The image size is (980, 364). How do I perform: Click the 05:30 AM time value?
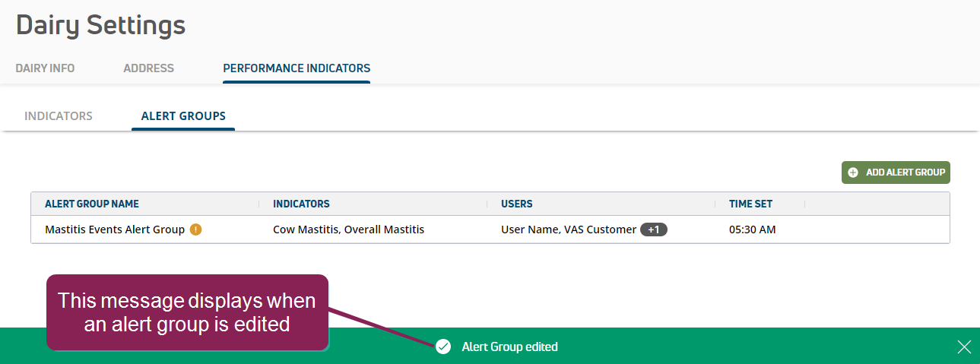click(x=752, y=229)
